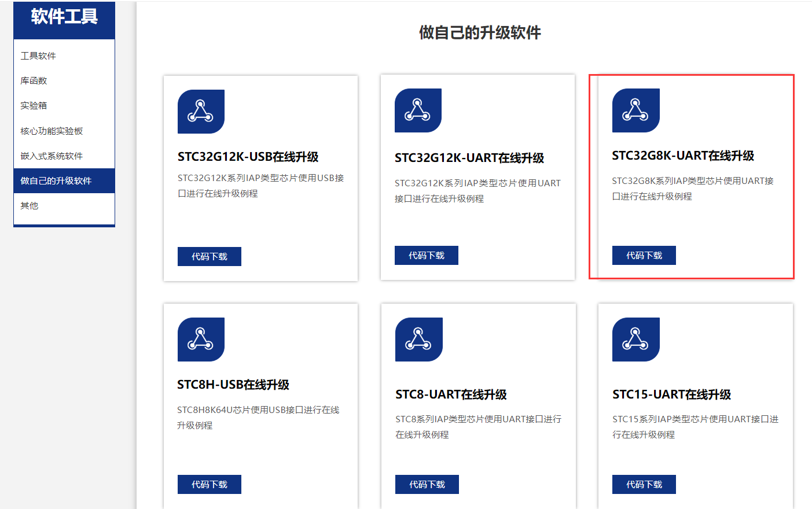Click the STC8-UART在线升级 title

click(x=451, y=394)
